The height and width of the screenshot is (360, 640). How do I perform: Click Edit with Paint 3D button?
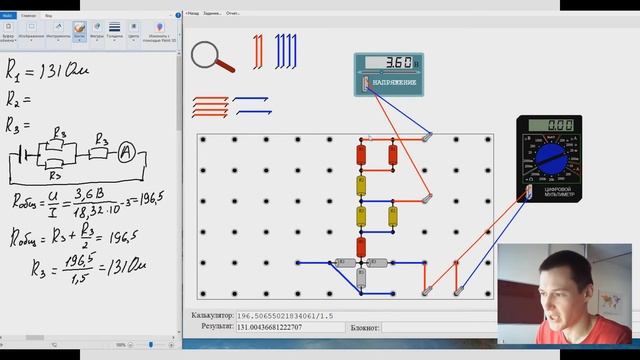[160, 32]
